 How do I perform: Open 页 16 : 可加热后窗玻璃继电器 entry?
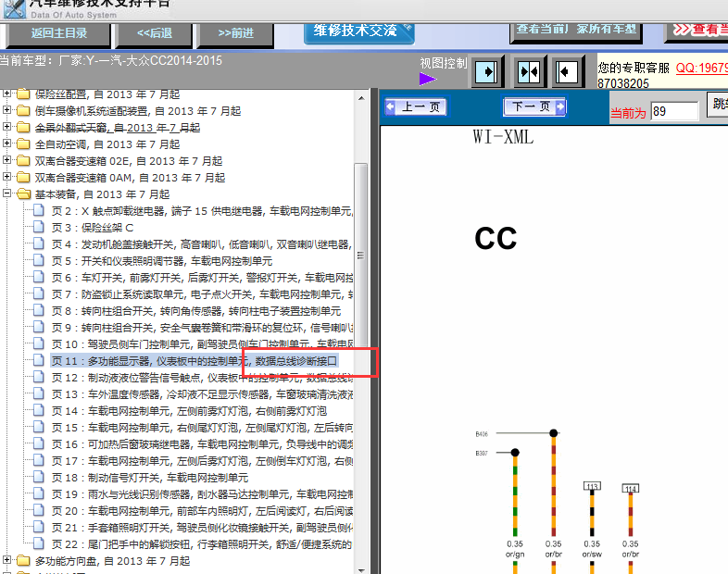coord(202,444)
